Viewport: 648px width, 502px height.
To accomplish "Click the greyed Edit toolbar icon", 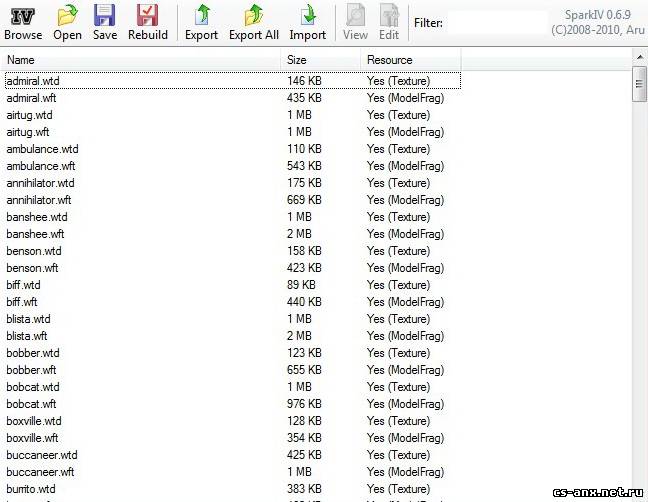I will coord(389,23).
